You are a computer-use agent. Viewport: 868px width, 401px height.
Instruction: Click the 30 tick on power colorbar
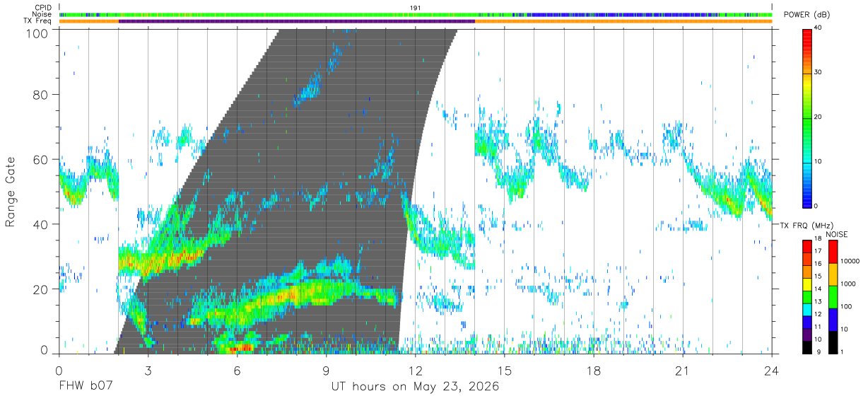tap(819, 72)
